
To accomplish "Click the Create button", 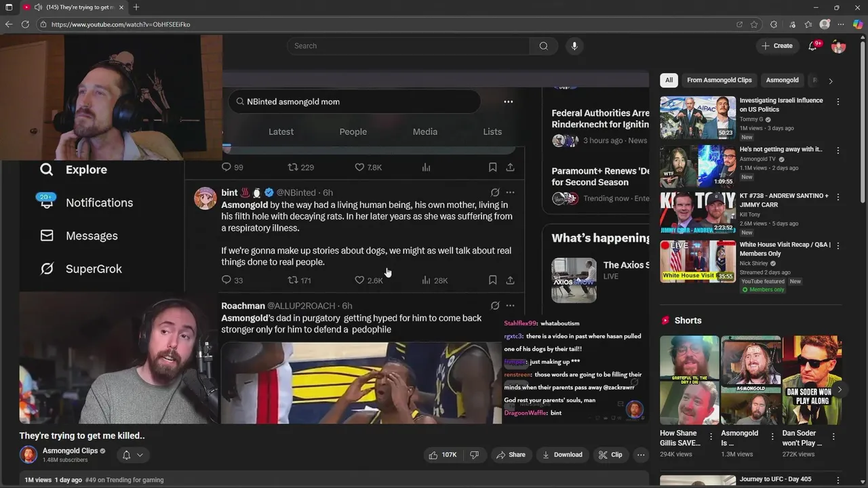I will coord(776,46).
